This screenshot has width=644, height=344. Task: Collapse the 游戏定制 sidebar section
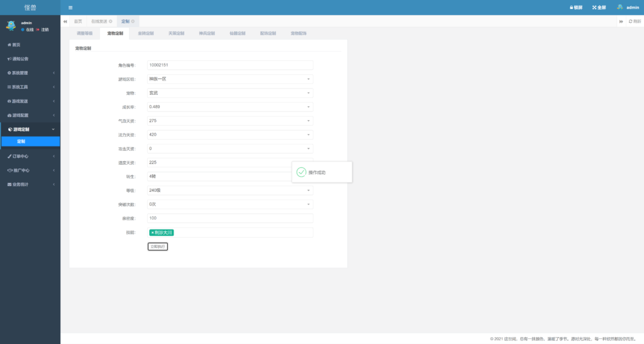tap(30, 129)
